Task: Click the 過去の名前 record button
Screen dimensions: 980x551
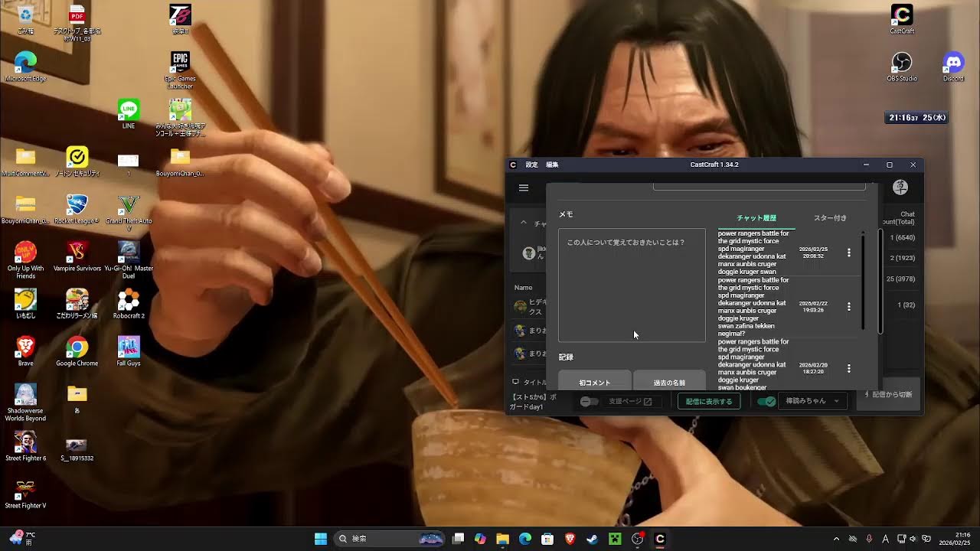Action: 669,381
